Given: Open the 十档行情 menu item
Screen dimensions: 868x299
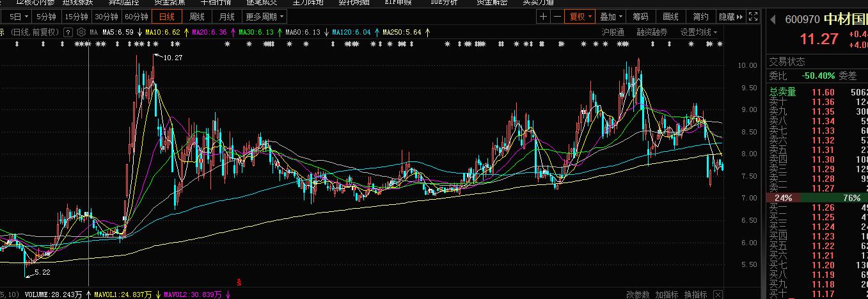Looking at the screenshot, I should (216, 3).
